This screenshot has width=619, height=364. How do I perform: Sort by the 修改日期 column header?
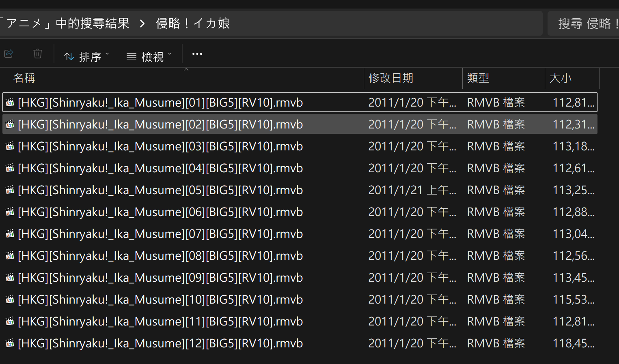pyautogui.click(x=413, y=78)
